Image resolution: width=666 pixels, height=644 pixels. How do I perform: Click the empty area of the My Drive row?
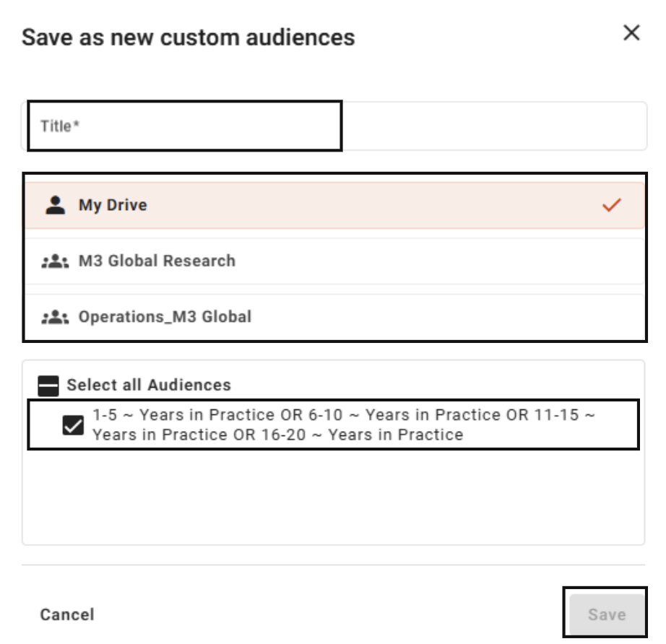click(373, 205)
